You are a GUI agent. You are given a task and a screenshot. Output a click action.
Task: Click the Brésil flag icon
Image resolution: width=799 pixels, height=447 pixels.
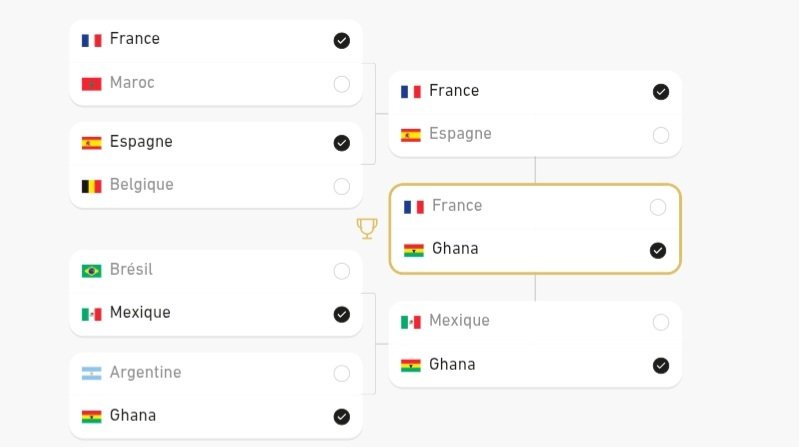pos(92,271)
